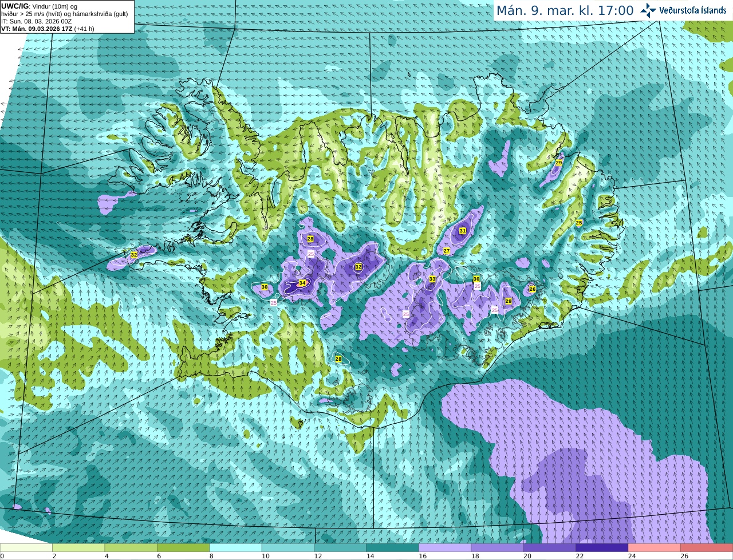Click the 'IT: Sun. 08. 03. 2026 00Z' line

(36, 21)
